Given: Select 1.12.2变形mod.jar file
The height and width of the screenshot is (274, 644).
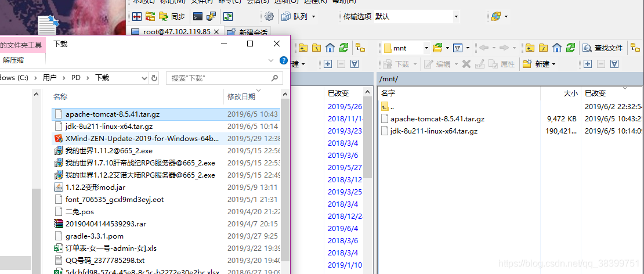Looking at the screenshot, I should coord(167,188).
